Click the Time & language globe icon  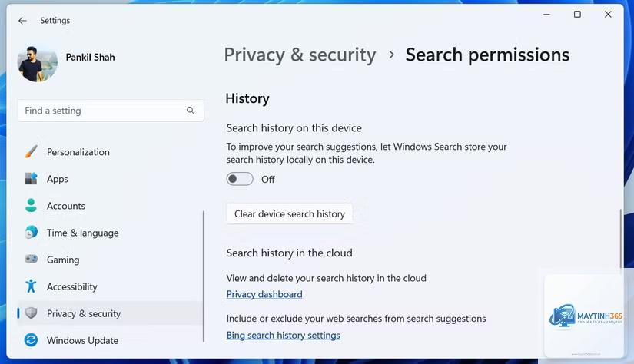(32, 232)
